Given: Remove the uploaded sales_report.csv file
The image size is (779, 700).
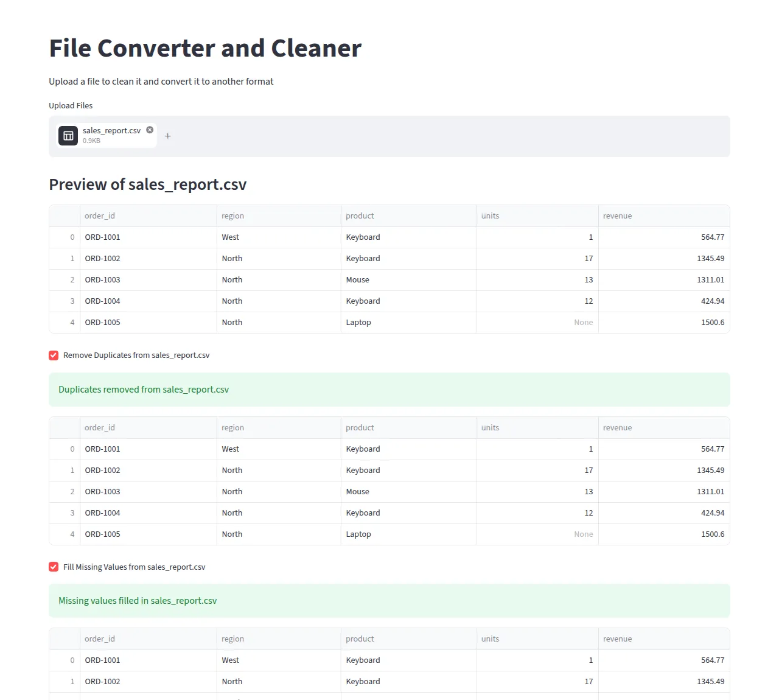Looking at the screenshot, I should pos(150,130).
